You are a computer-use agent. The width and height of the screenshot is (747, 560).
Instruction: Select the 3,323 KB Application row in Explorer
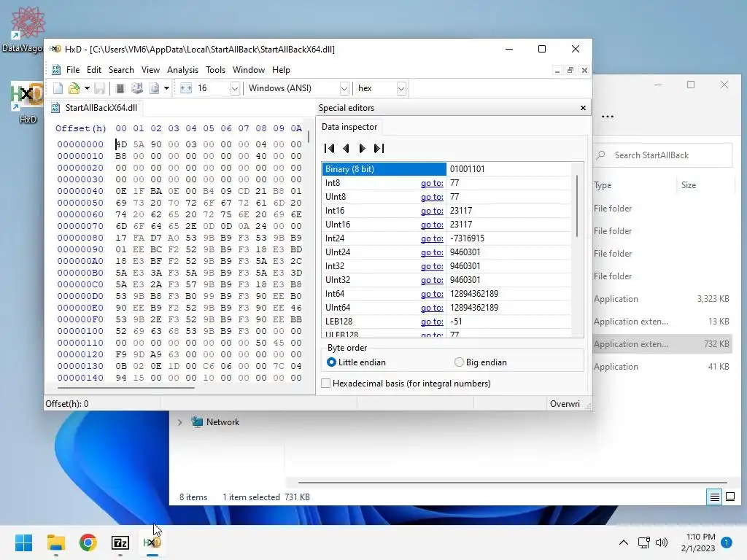662,299
